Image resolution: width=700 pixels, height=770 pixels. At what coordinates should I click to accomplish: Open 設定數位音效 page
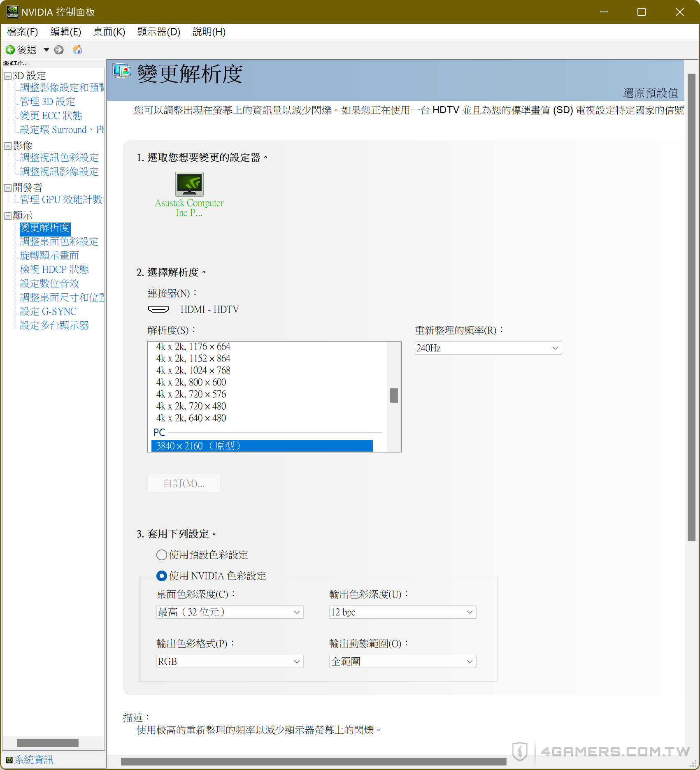[49, 283]
